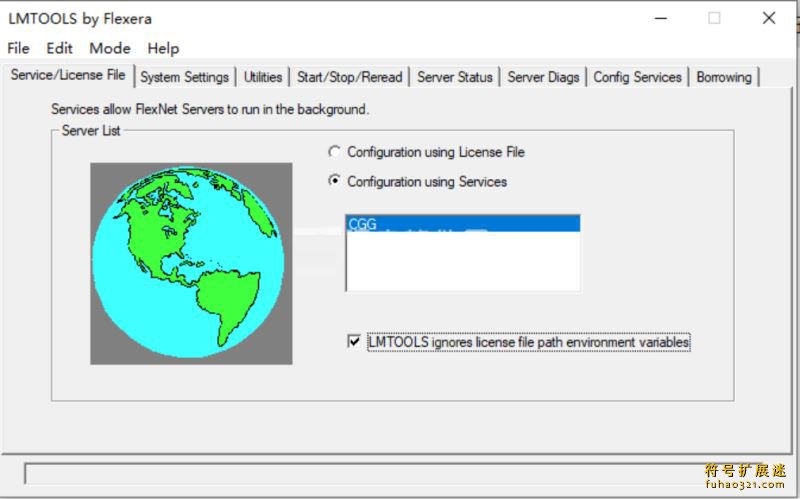The height and width of the screenshot is (499, 800).
Task: Switch to the System Settings tab
Action: tap(185, 77)
